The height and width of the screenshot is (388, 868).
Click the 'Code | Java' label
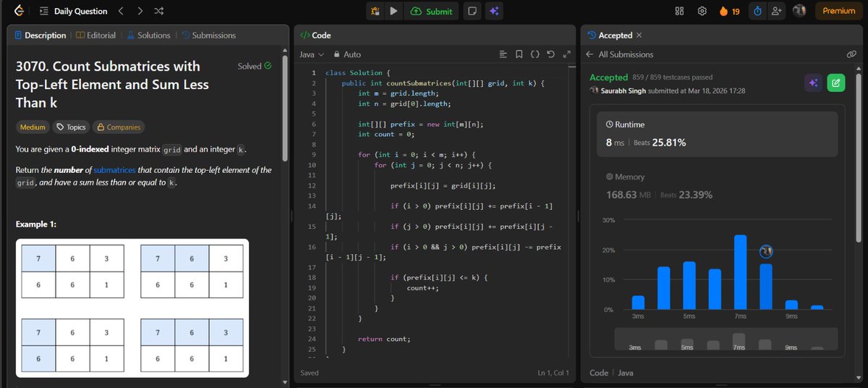tap(610, 373)
